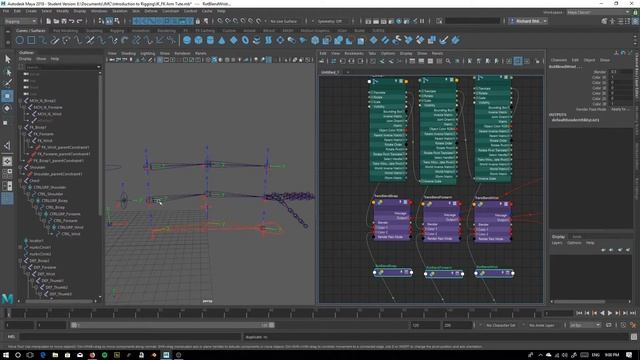This screenshot has height=360, width=640.
Task: Toggle the Node Editor grid display button
Action: click(x=518, y=61)
